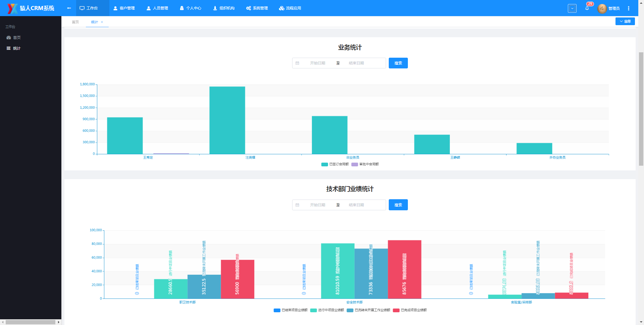Click 王静嵘's teal bar
This screenshot has width=644, height=325.
pyautogui.click(x=432, y=145)
